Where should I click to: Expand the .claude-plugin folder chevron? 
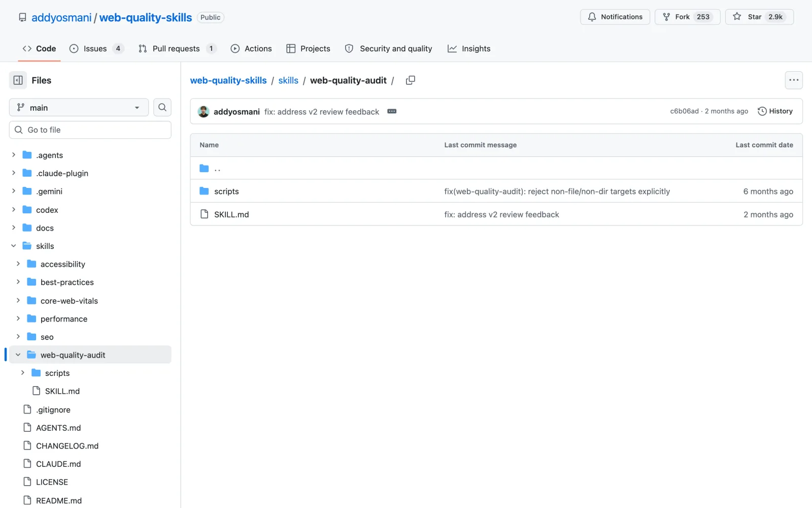[14, 173]
